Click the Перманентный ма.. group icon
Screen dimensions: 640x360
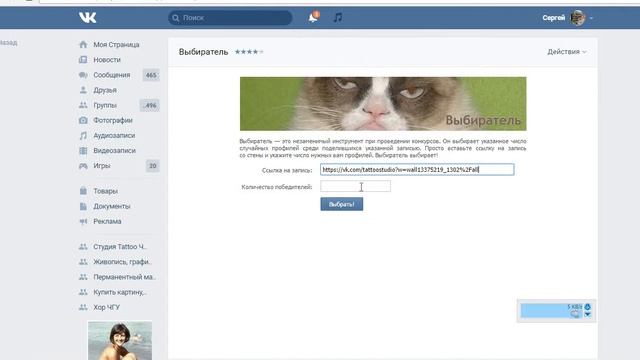click(83, 277)
